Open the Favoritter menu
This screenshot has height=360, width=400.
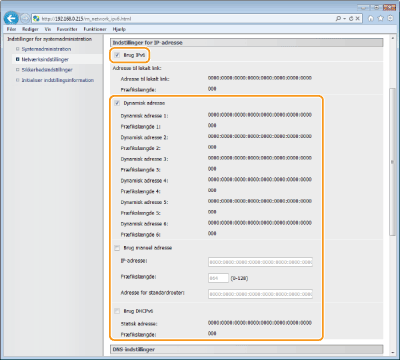pos(67,29)
